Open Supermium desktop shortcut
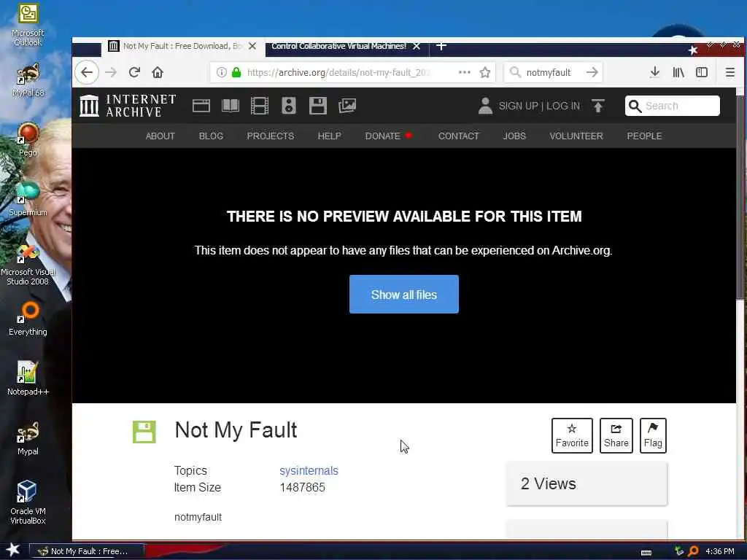Viewport: 747px width, 560px height. 28,199
